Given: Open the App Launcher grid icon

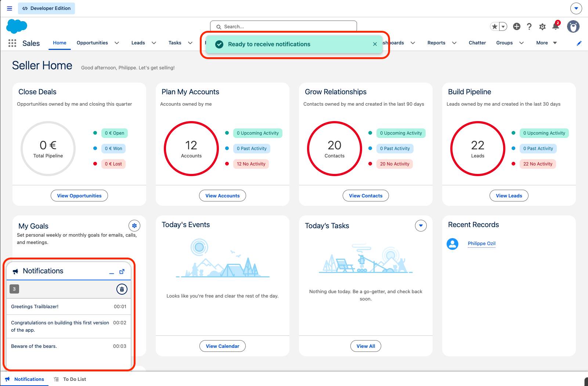Looking at the screenshot, I should pyautogui.click(x=12, y=43).
